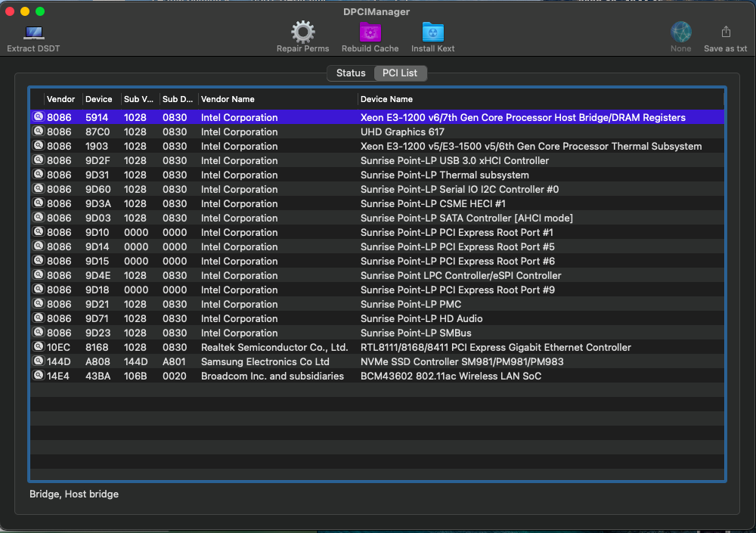
Task: Click the lookup icon for Broadcom 43BA row
Action: 38,375
